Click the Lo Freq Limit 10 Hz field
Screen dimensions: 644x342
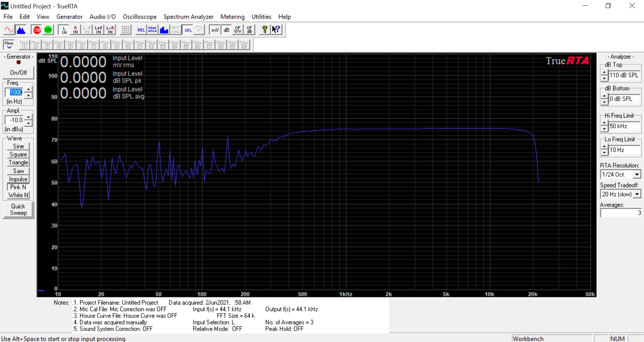(x=625, y=150)
